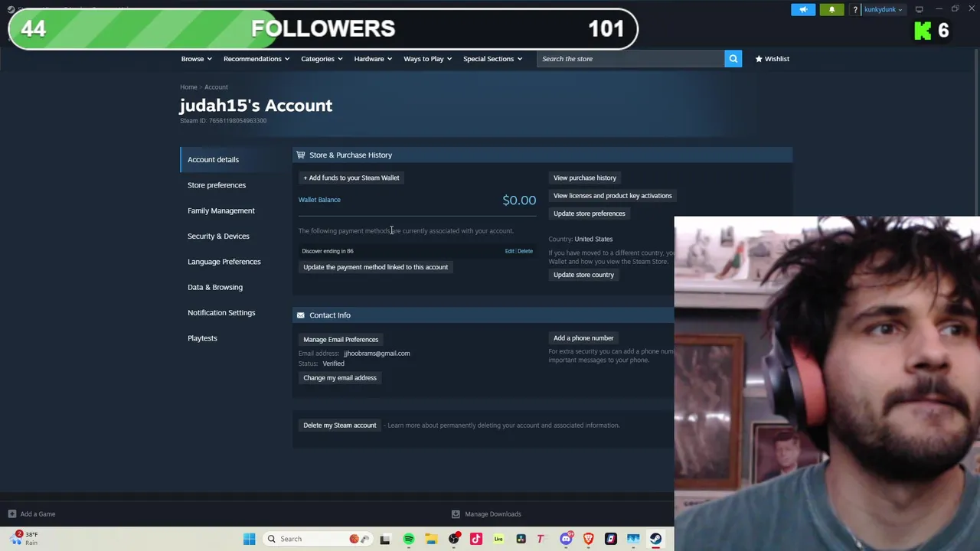Open Spotify from the taskbar
Screen dimensions: 980x551
(x=409, y=539)
